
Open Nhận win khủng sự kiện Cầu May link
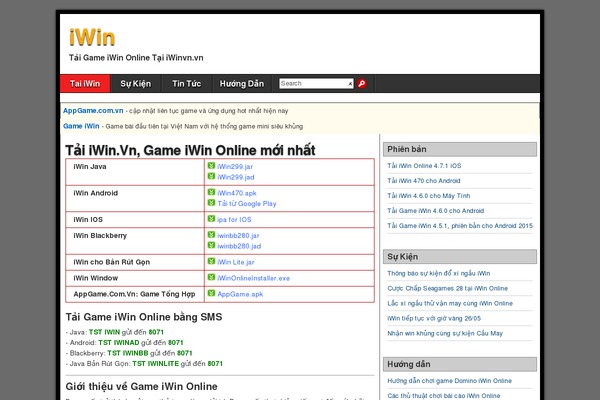[445, 333]
